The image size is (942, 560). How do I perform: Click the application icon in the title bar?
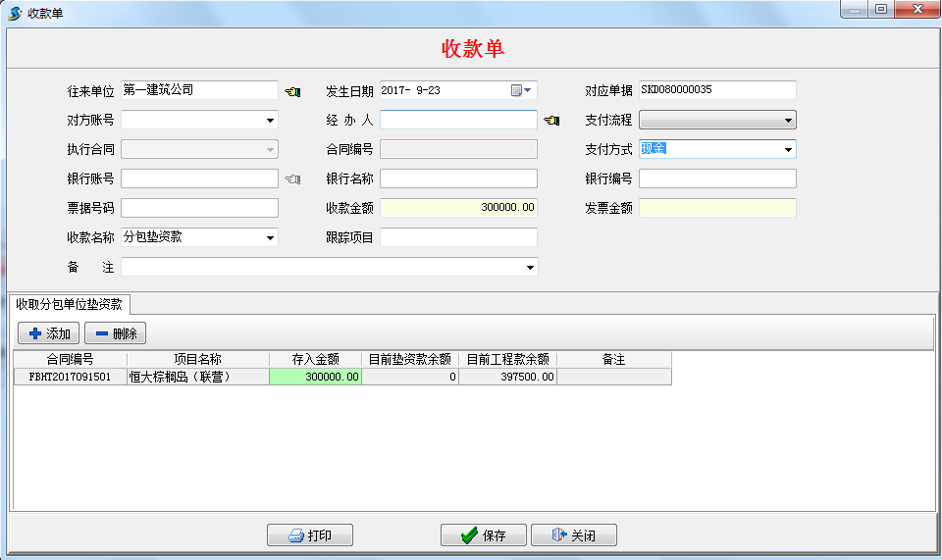click(x=15, y=13)
